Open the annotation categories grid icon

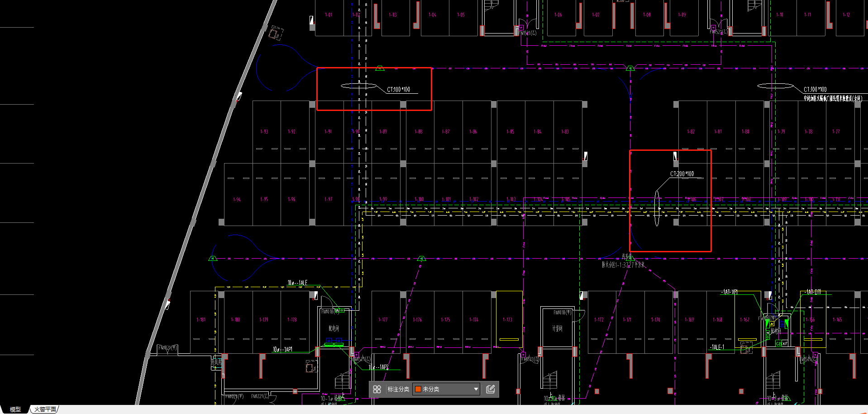pos(377,389)
